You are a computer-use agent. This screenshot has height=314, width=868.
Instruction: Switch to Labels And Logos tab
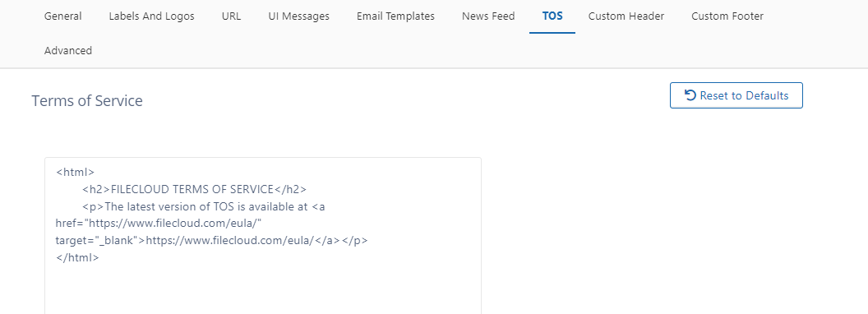[152, 16]
